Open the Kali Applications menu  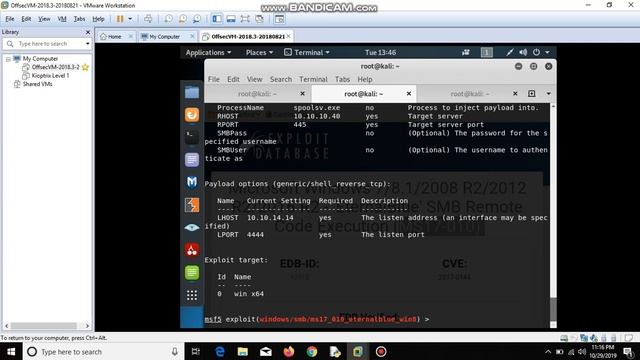[x=208, y=52]
